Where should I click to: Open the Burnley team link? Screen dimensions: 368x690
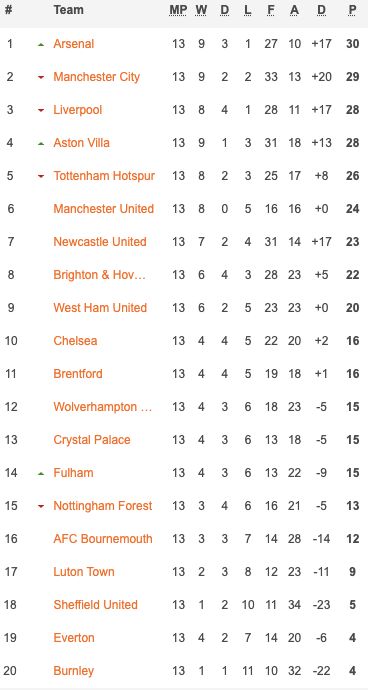pyautogui.click(x=74, y=671)
